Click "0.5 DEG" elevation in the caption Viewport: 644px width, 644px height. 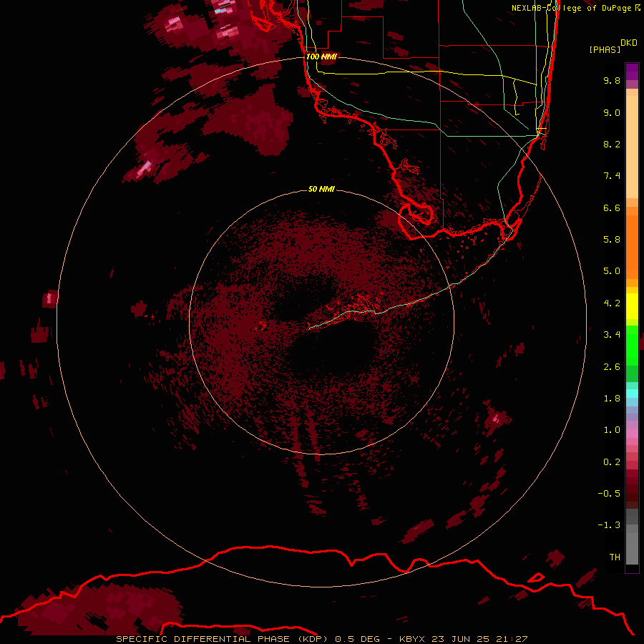click(x=358, y=639)
